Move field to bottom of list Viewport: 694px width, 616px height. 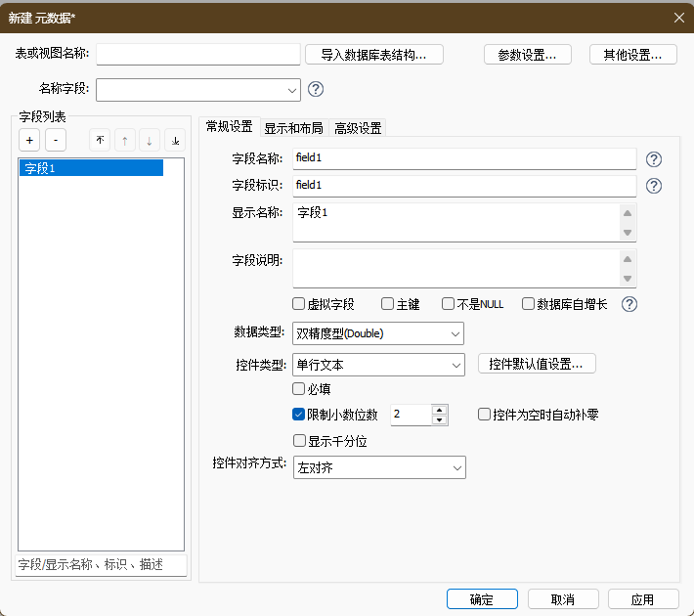(174, 140)
